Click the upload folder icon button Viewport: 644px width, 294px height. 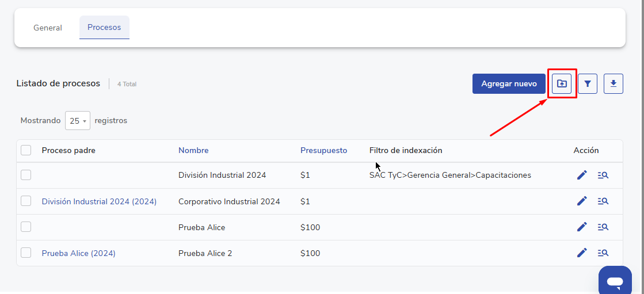[x=562, y=83]
